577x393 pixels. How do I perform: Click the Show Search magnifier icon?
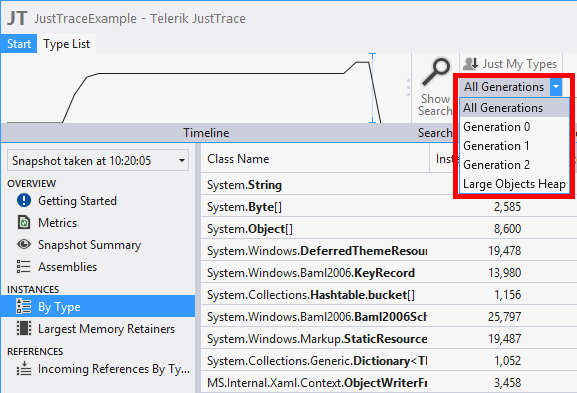(436, 72)
